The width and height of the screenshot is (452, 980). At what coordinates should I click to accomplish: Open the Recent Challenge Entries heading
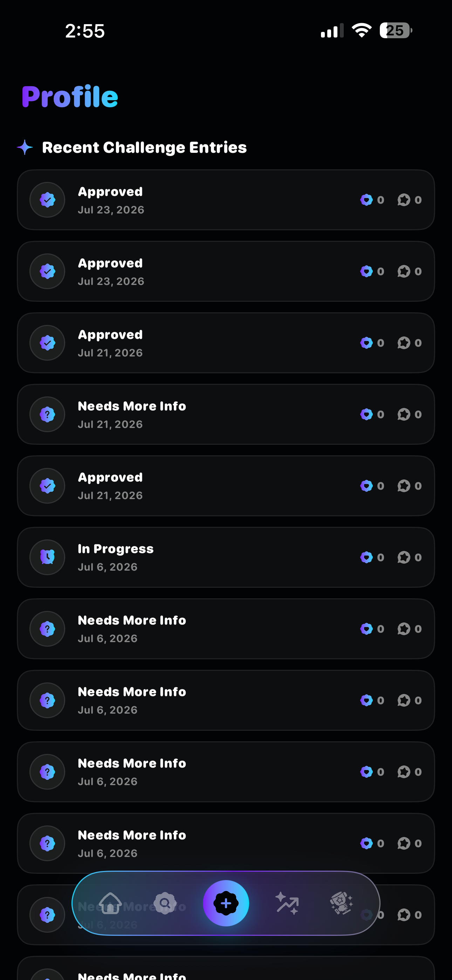[144, 147]
